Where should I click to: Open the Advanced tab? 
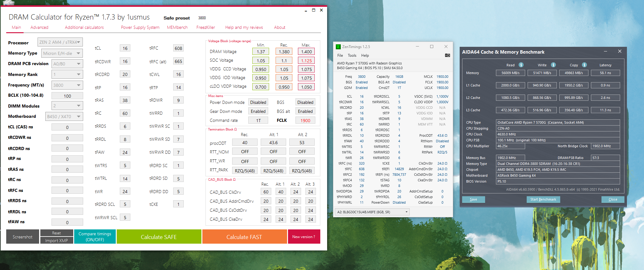39,28
